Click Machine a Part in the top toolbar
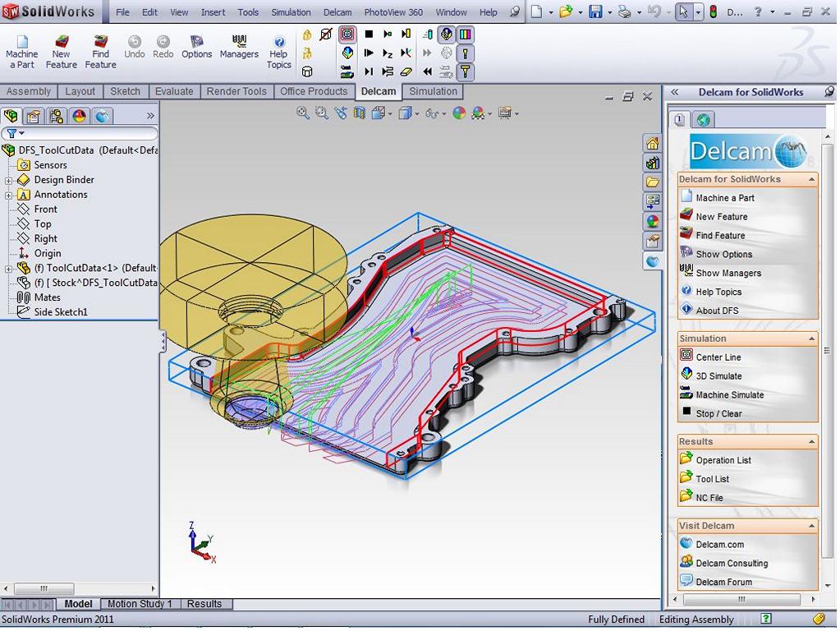840x631 pixels. [x=21, y=52]
